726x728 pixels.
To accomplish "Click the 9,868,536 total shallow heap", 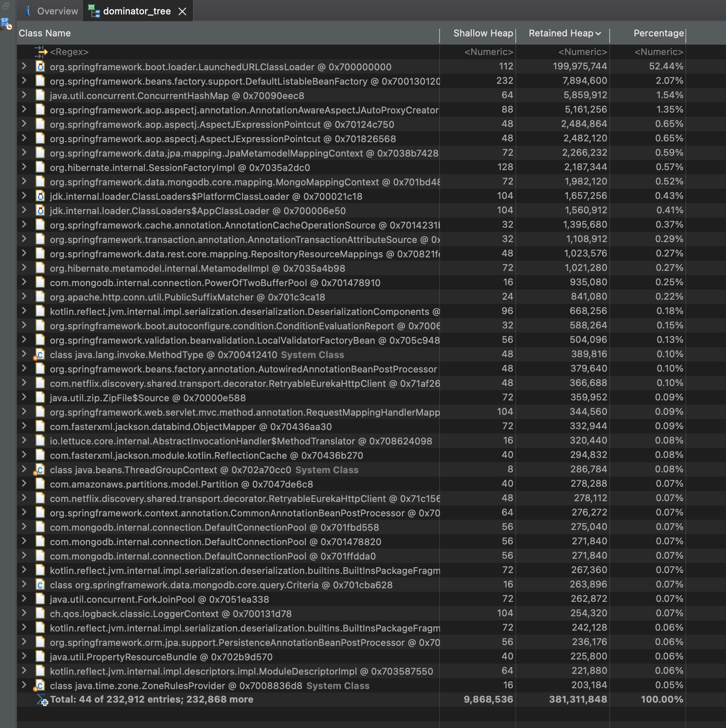I will pyautogui.click(x=488, y=700).
